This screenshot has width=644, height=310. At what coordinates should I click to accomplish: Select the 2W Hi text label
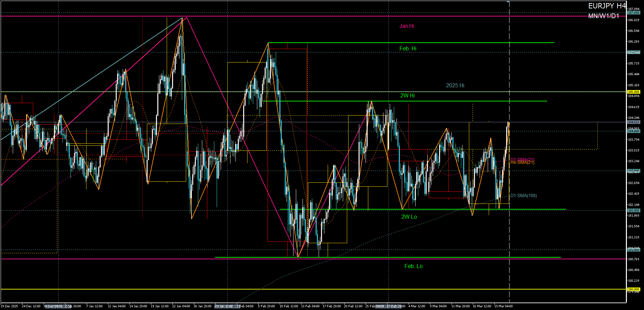tap(407, 96)
